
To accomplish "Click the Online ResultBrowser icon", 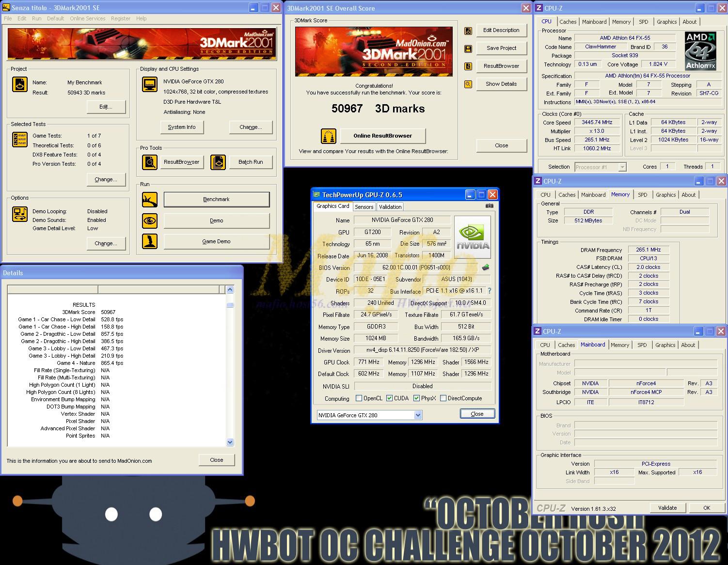I will coord(329,136).
